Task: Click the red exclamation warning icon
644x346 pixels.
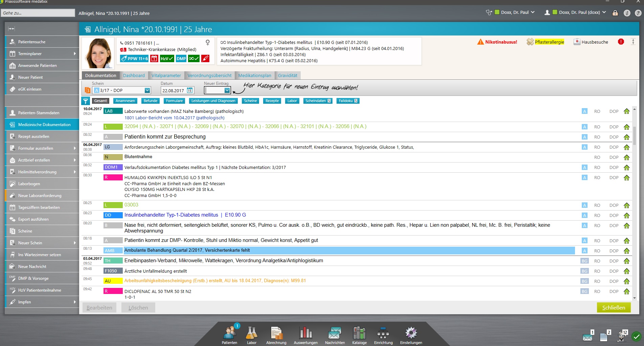Action: click(621, 42)
